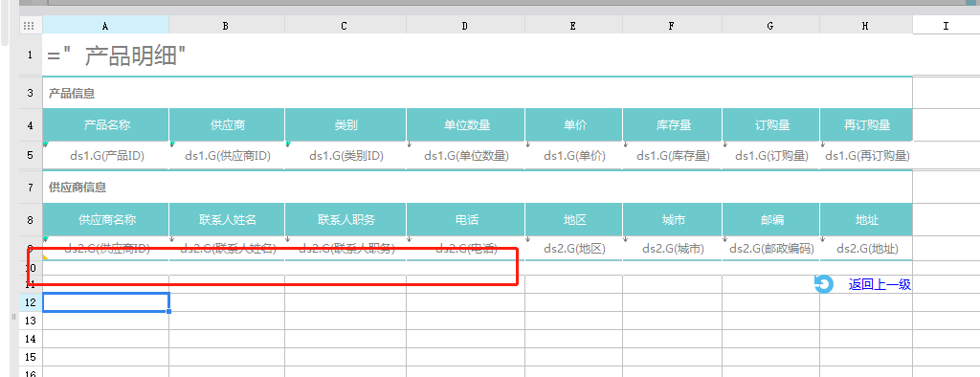The image size is (980, 377).
Task: Click the selected cell A12
Action: point(105,302)
